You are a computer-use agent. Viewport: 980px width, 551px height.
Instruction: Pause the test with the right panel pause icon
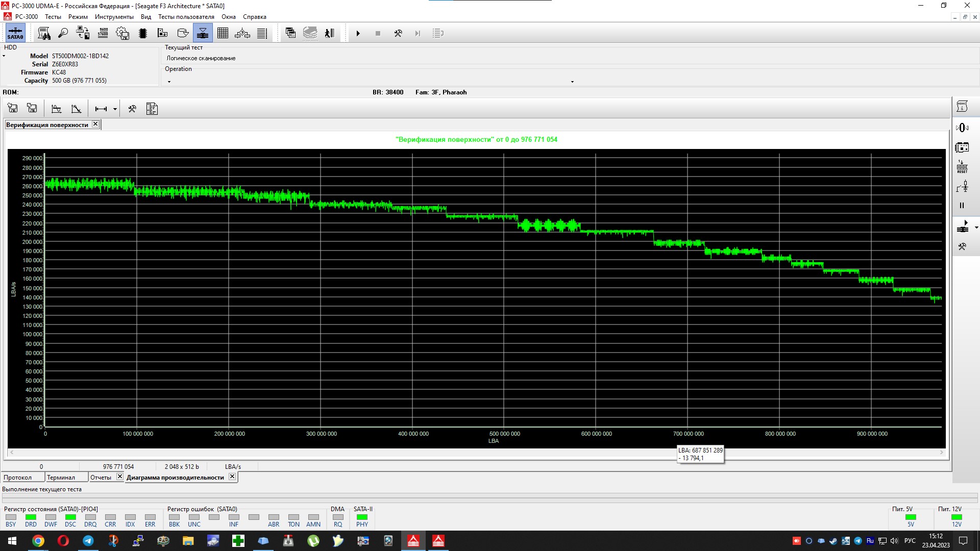(x=962, y=206)
